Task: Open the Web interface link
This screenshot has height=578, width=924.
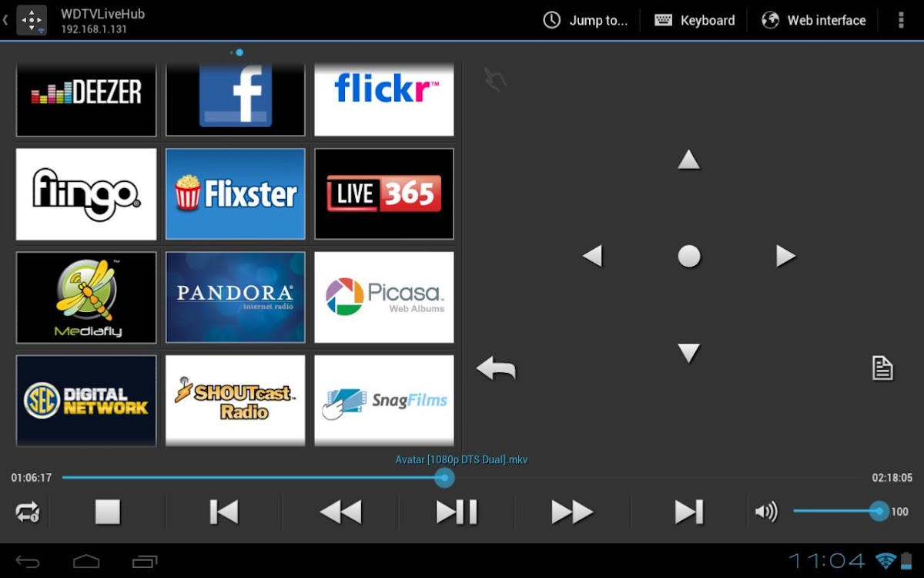Action: click(814, 20)
